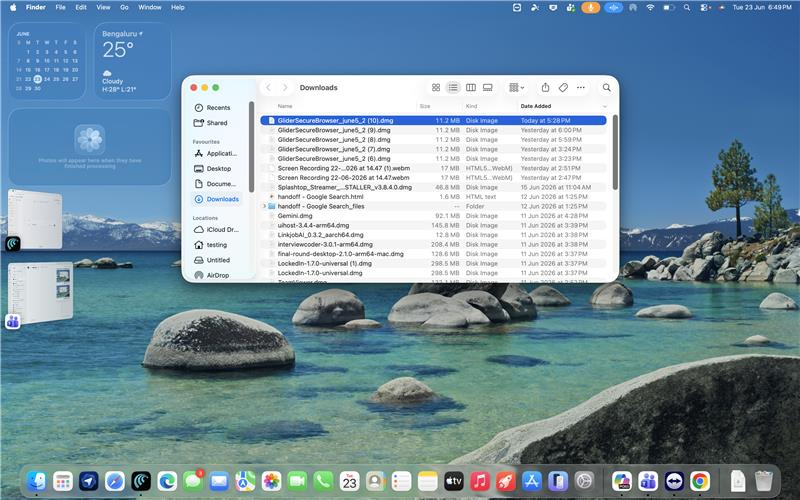Select handoff - Google Search.html
Viewport: 800px width, 500px height.
[x=433, y=197]
